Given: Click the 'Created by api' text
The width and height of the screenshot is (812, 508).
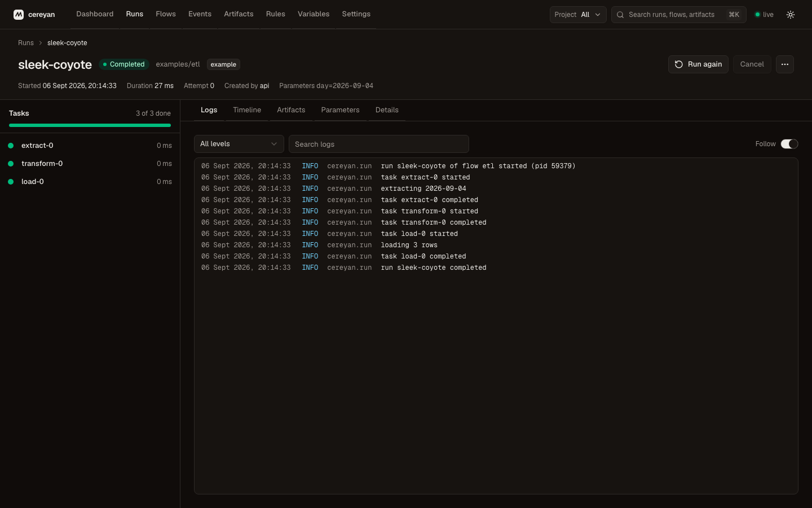Looking at the screenshot, I should point(246,86).
